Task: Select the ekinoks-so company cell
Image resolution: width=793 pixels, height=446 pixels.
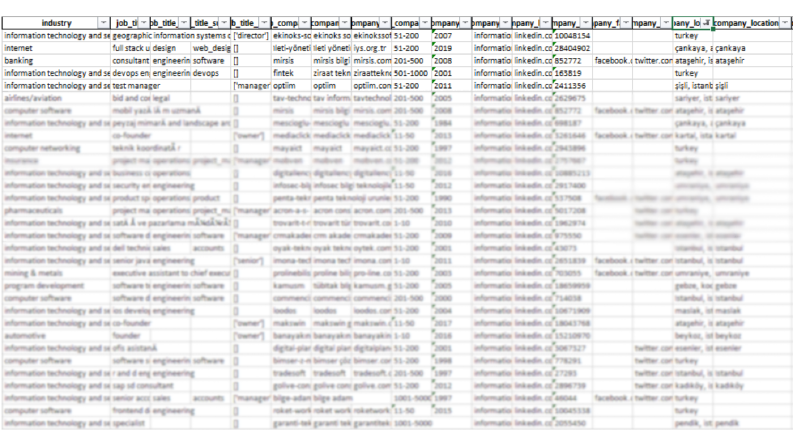Action: coord(291,36)
